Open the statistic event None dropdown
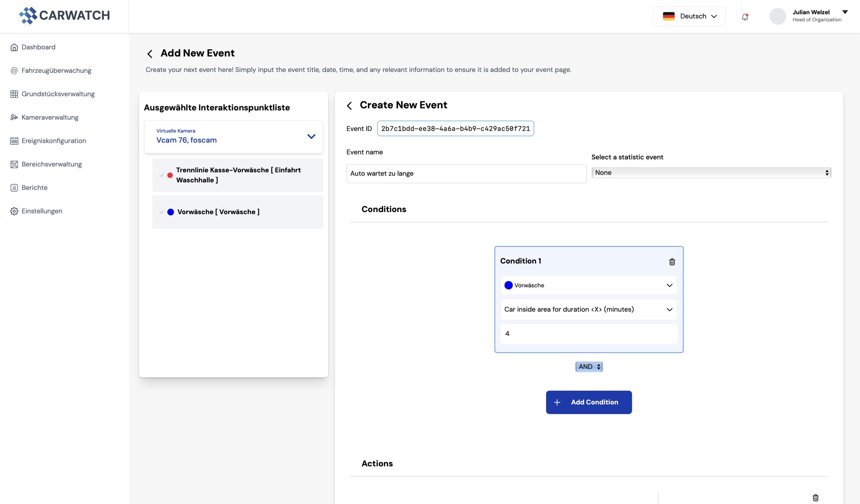 click(x=711, y=173)
